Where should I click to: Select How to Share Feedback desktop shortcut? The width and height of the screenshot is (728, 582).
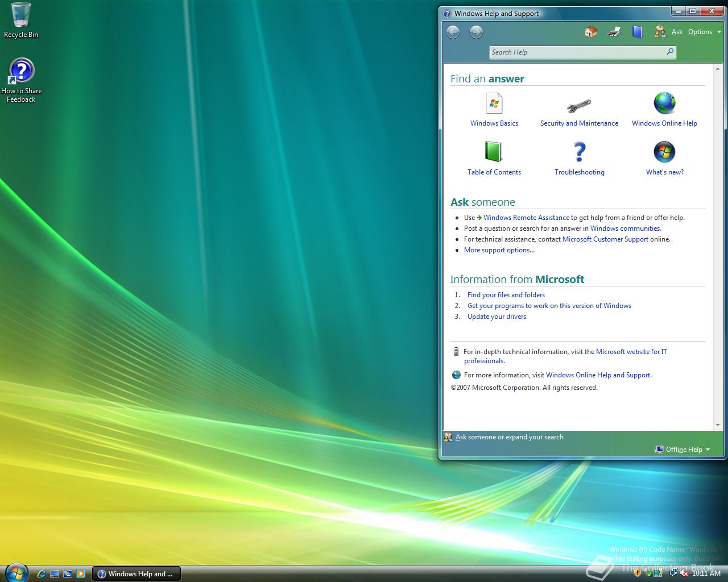pos(22,81)
